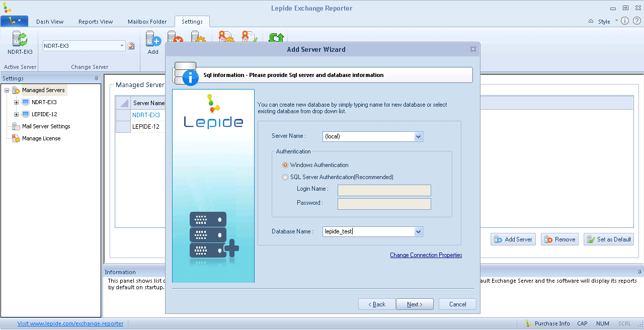Click the clipboard icon beside server dropdown

131,46
